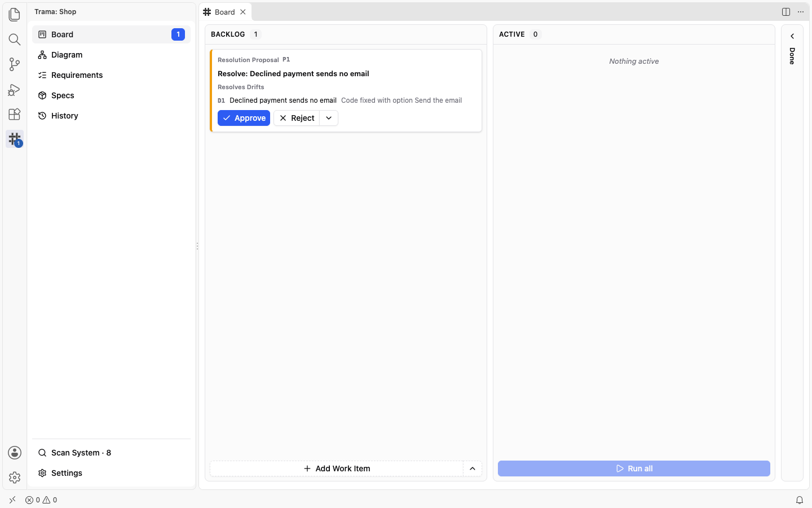Open Source Control icon
Viewport: 812px width, 508px height.
point(15,64)
